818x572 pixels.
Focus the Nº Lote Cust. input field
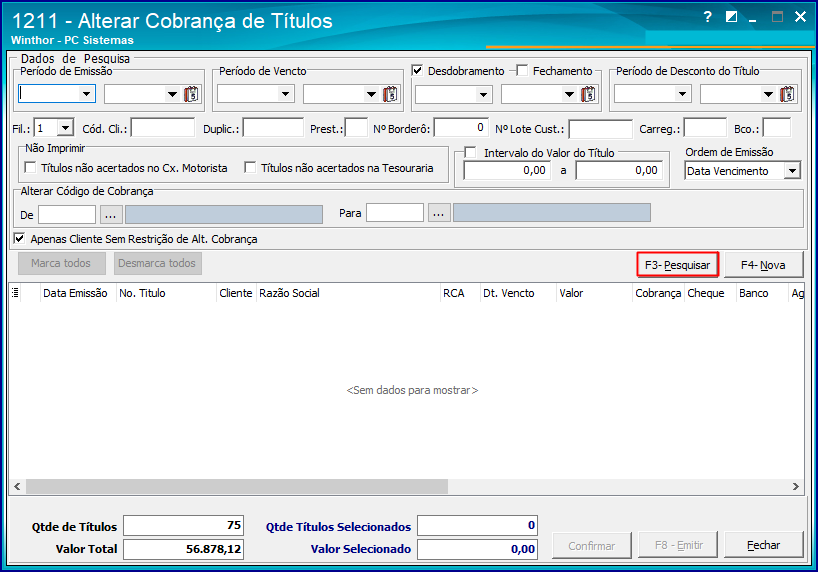(600, 129)
